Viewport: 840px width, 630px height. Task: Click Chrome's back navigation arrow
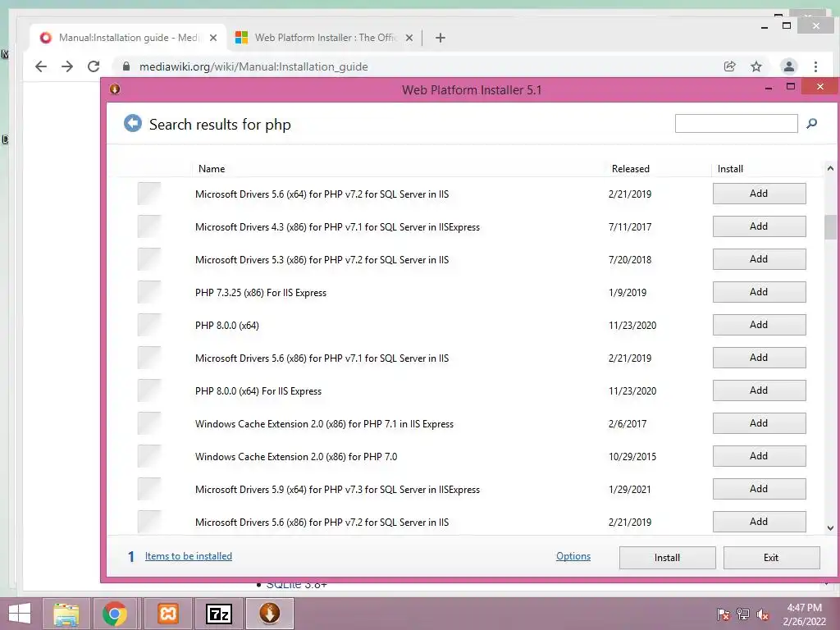tap(41, 66)
